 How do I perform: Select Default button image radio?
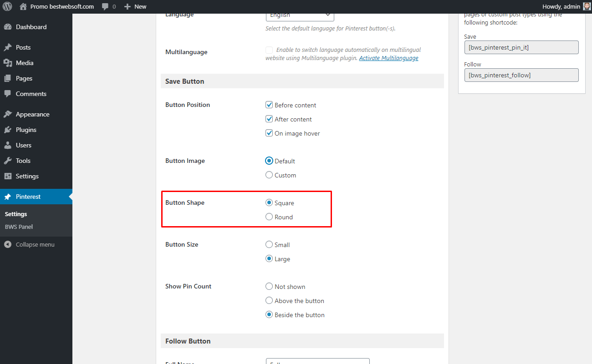(x=269, y=161)
